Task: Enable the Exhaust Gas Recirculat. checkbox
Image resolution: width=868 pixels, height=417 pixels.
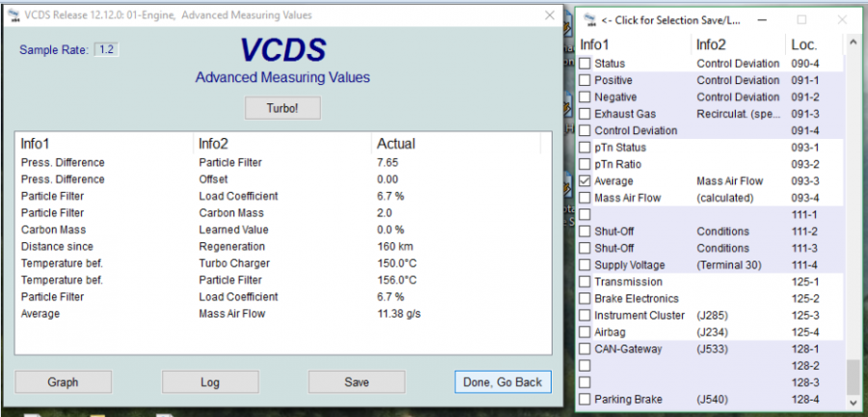Action: [x=584, y=114]
